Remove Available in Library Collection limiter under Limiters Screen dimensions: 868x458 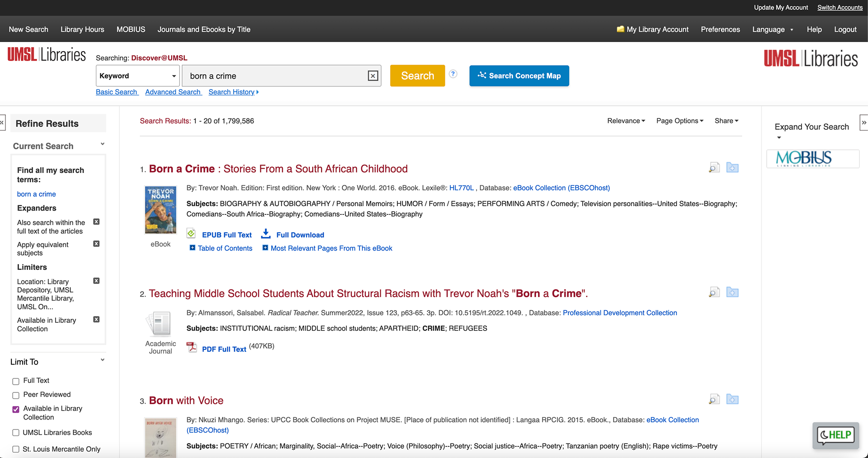click(96, 319)
